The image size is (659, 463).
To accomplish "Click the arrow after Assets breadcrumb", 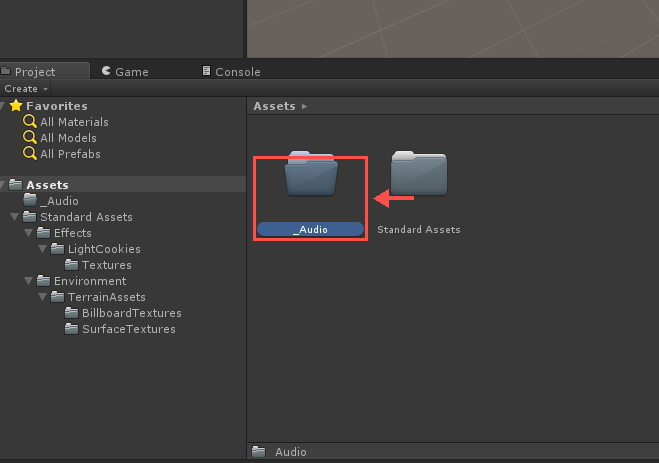I will pos(304,106).
